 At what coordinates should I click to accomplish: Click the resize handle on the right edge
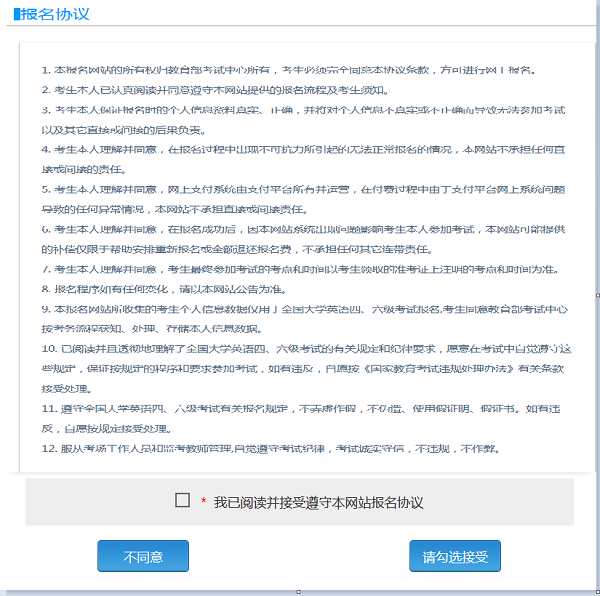pos(597,296)
